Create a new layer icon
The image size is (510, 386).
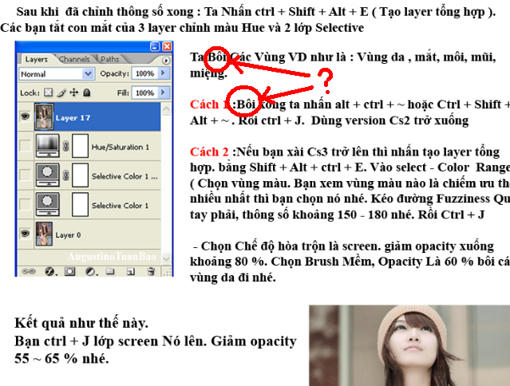tap(131, 272)
